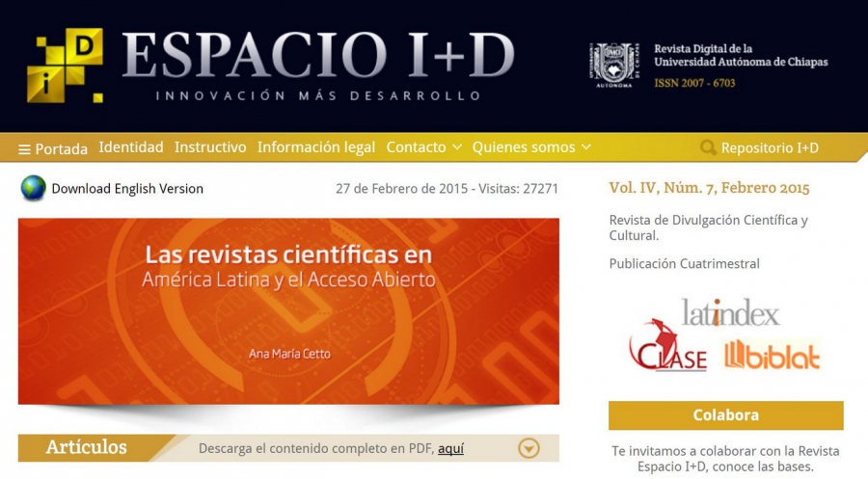Image resolution: width=868 pixels, height=479 pixels.
Task: Click the article title 'Las revistas científicas en'
Action: tap(288, 255)
